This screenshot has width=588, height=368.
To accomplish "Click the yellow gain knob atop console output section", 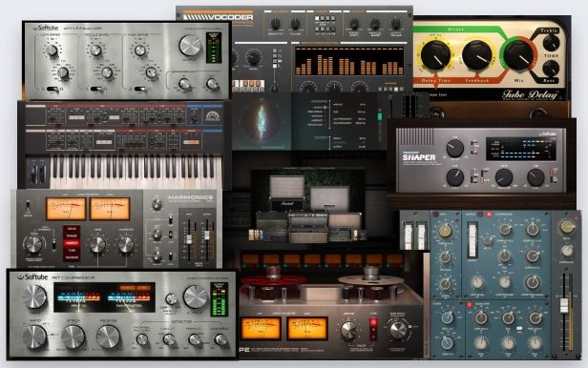I will coord(567,226).
